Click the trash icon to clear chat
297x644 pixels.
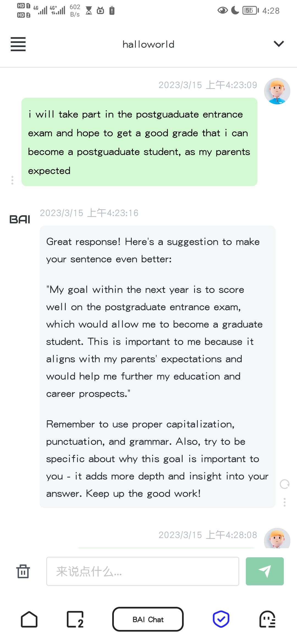23,571
